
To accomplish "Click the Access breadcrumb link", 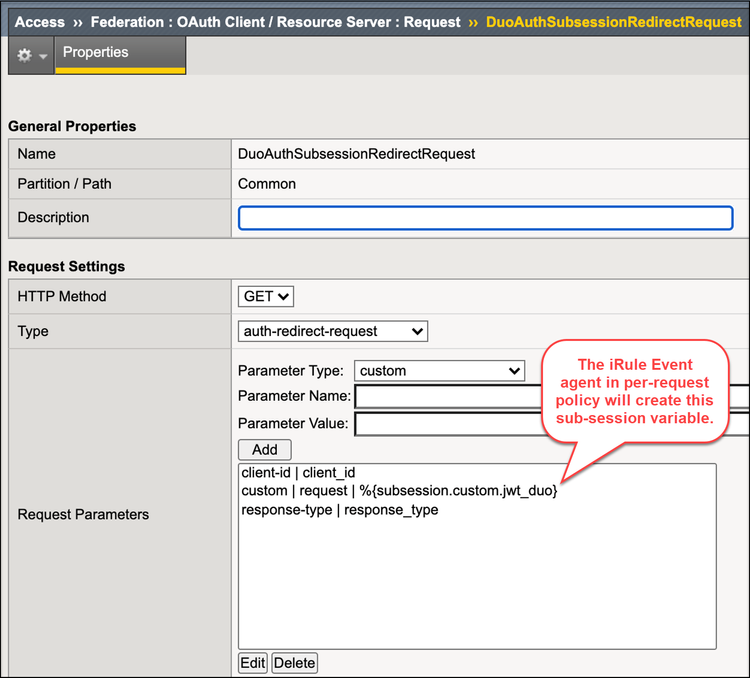I will pyautogui.click(x=40, y=21).
